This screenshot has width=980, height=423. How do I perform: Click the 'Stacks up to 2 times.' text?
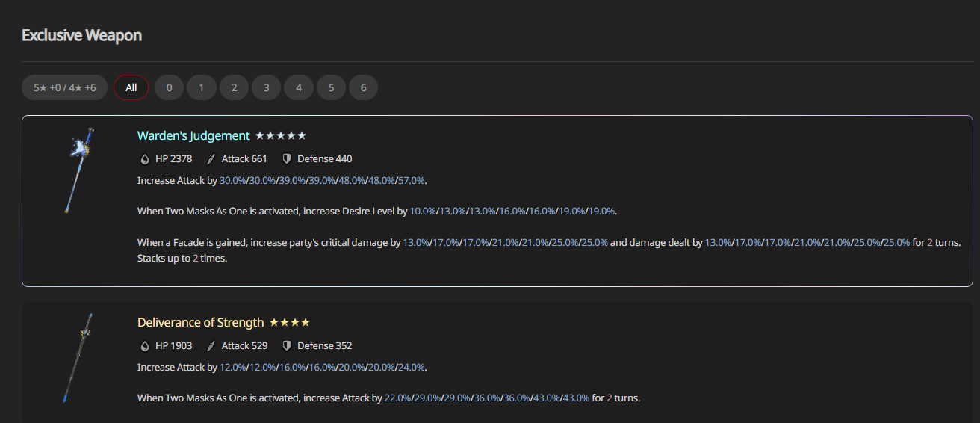point(182,259)
